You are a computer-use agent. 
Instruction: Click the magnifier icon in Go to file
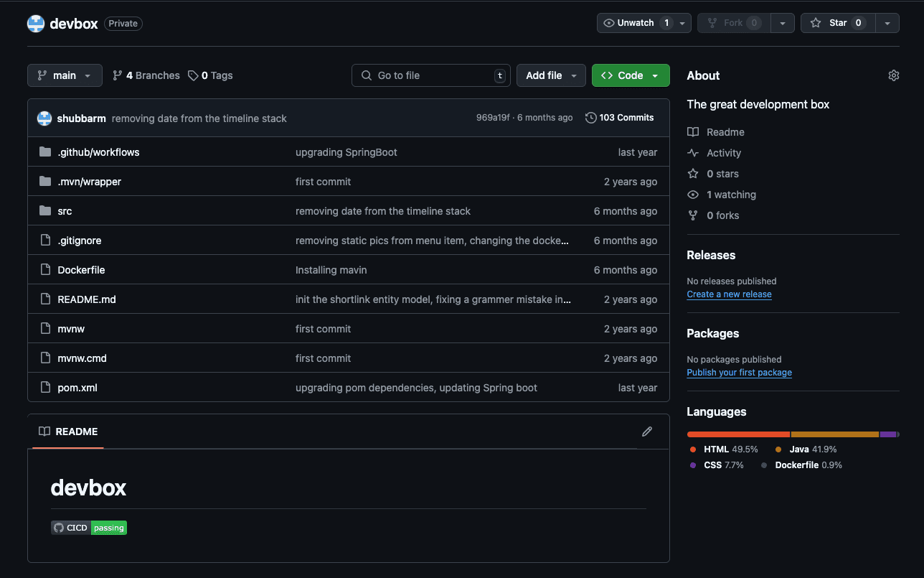(367, 75)
